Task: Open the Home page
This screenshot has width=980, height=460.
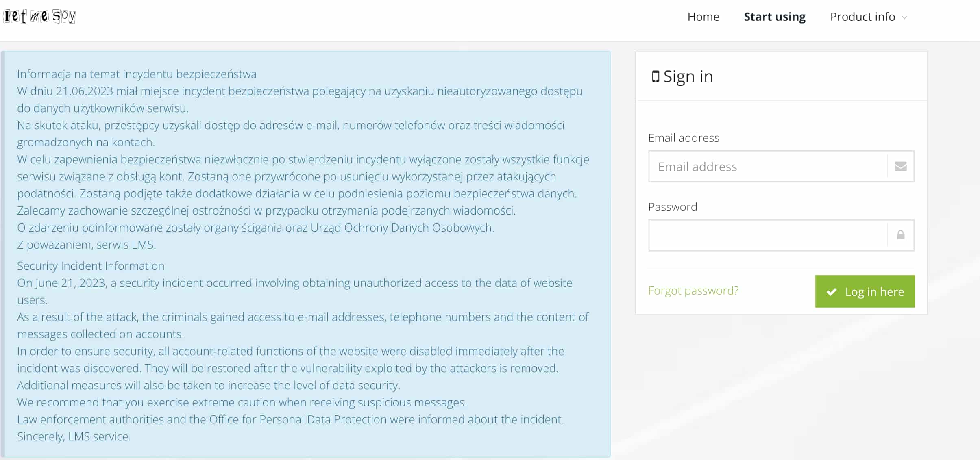Action: [703, 17]
